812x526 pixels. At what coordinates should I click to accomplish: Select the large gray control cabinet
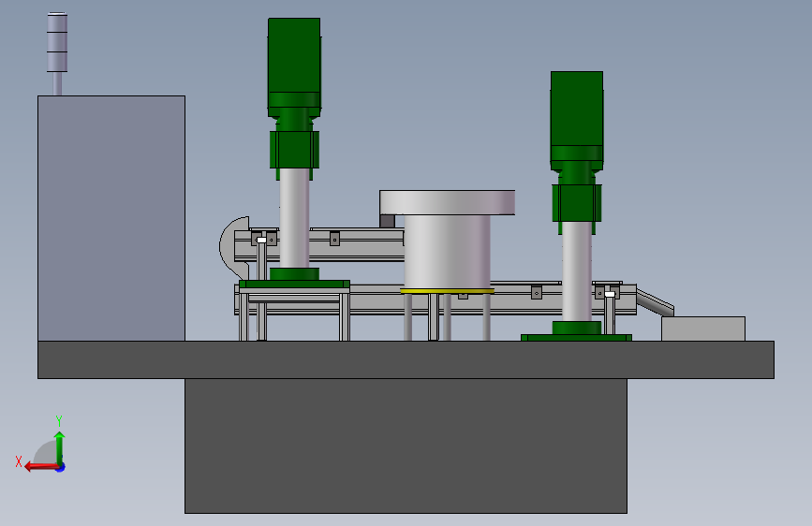click(x=111, y=218)
